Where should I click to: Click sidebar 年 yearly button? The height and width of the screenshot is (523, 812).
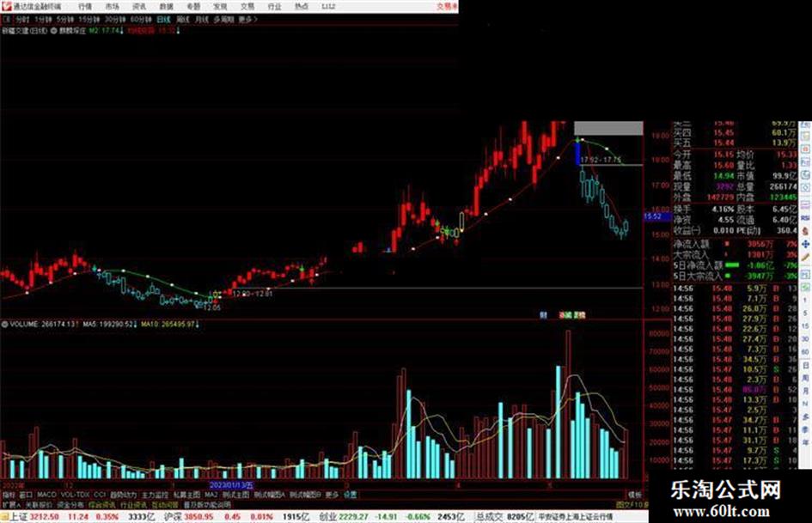click(805, 443)
